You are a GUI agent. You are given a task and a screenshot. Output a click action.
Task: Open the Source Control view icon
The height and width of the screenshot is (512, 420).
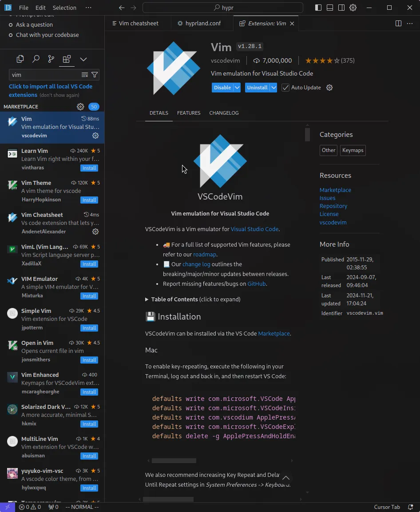(x=51, y=59)
